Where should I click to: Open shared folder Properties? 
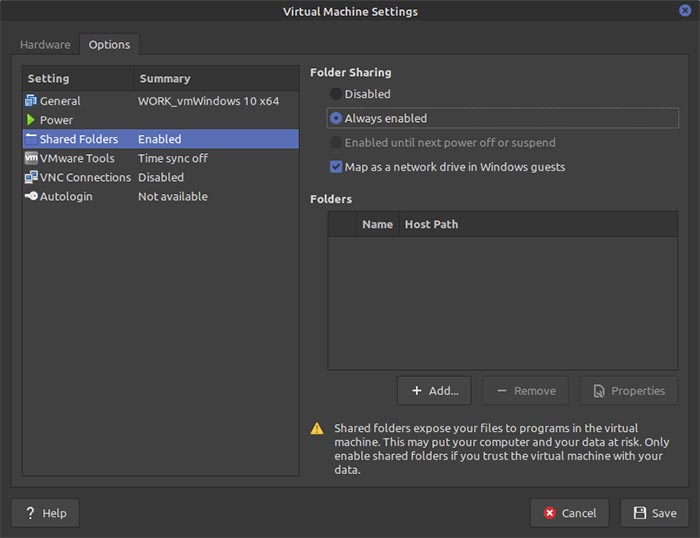629,391
